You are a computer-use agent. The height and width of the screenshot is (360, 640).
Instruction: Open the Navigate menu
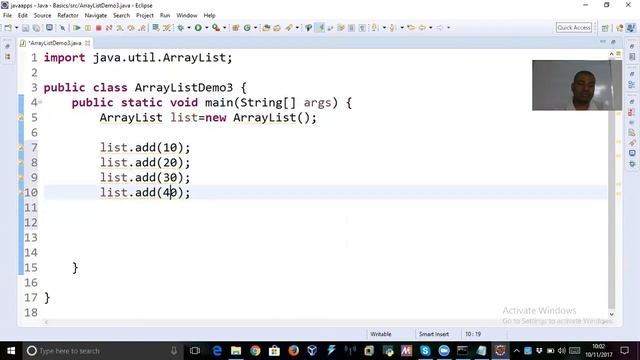(x=96, y=16)
